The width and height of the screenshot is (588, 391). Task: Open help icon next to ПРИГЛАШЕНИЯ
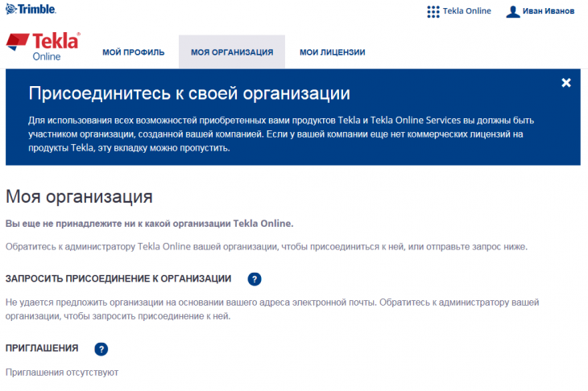[101, 349]
